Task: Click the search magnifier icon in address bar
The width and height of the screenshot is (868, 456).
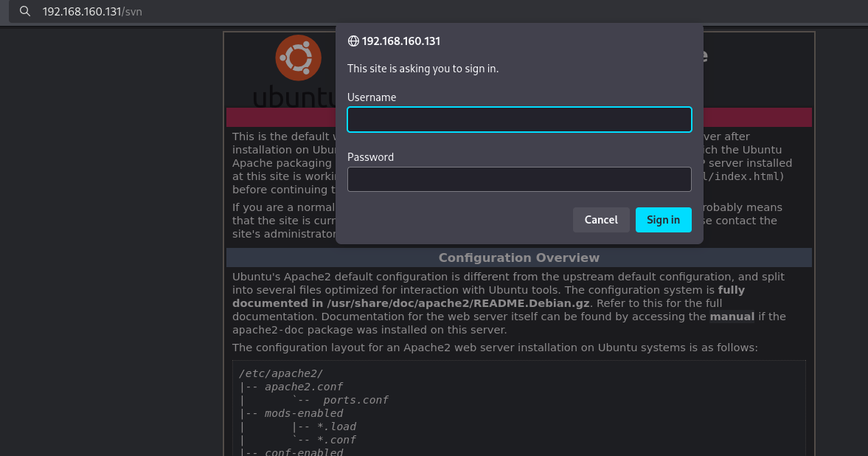Action: (25, 12)
